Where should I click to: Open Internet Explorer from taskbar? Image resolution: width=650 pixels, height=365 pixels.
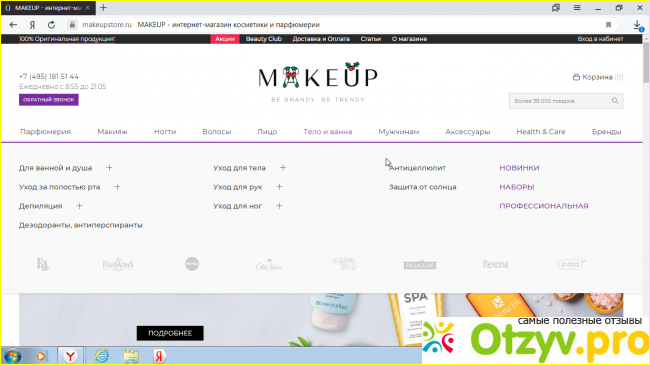(x=102, y=356)
